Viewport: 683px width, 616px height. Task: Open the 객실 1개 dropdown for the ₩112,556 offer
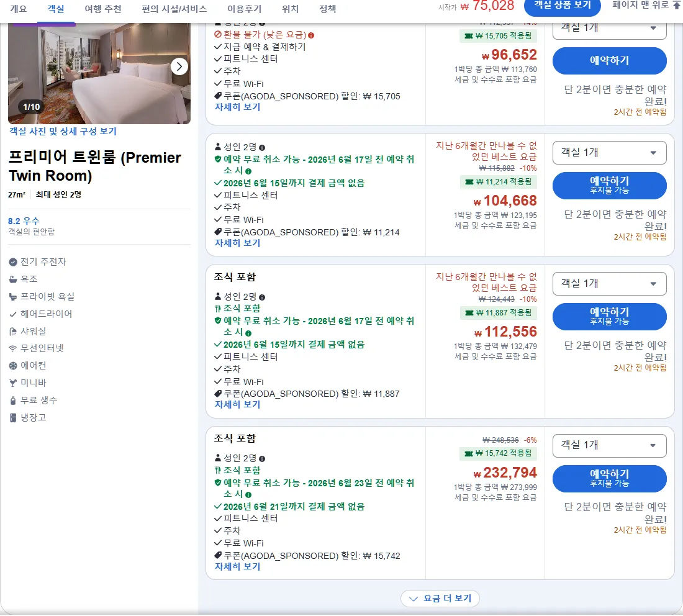[x=609, y=284]
